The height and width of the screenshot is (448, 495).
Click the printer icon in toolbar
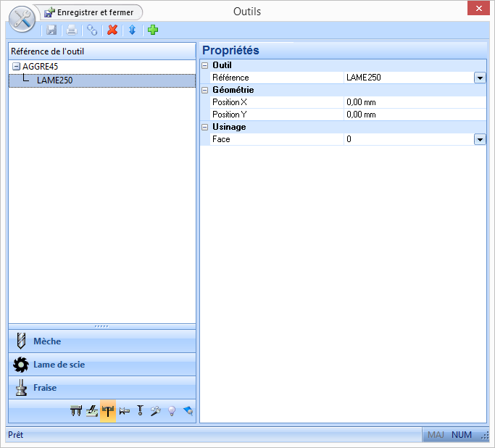click(x=72, y=30)
